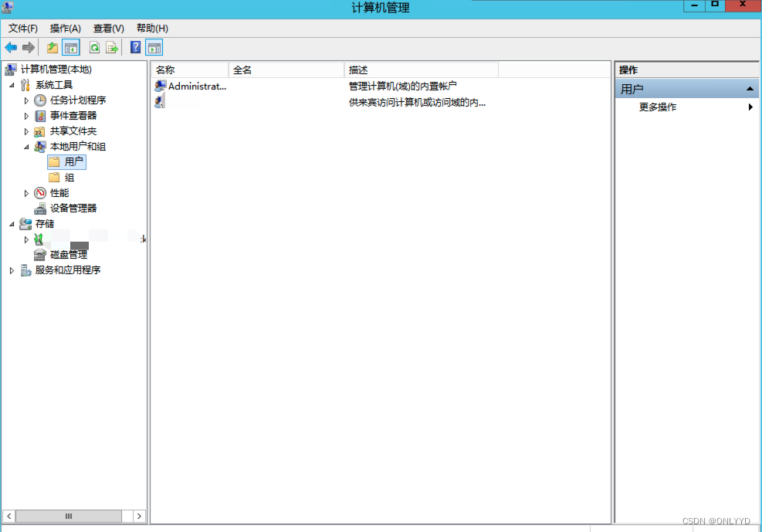Click the 共享文件夹 icon

(x=40, y=132)
